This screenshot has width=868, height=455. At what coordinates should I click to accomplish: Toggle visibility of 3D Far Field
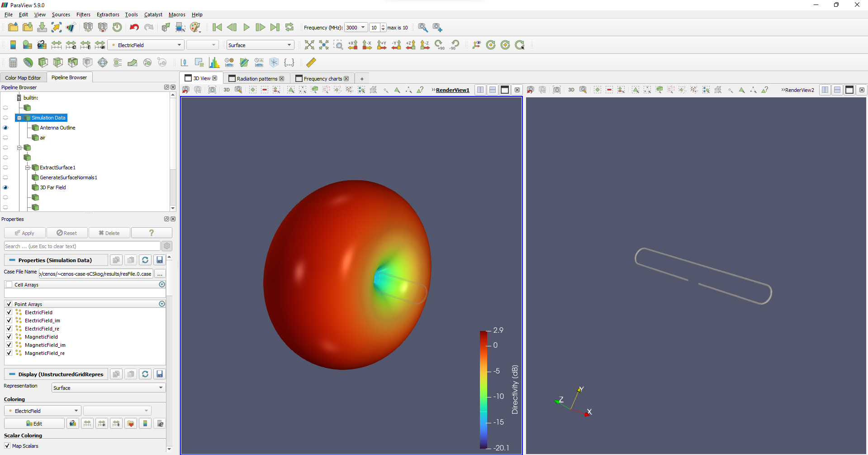click(5, 187)
